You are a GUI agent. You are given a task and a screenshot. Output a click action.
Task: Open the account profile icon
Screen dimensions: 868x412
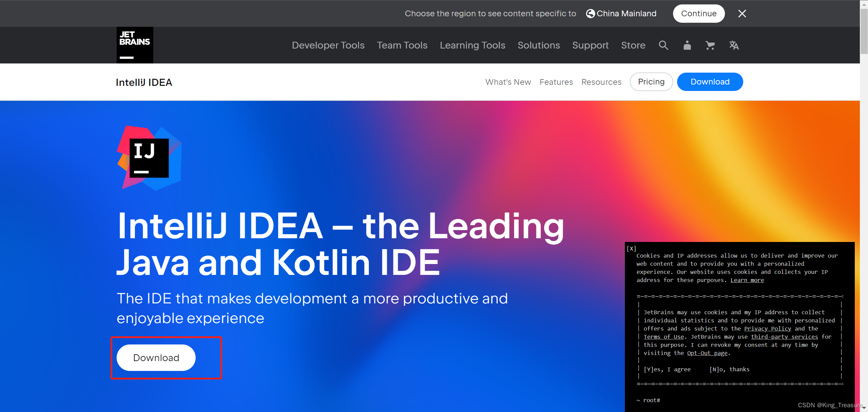pyautogui.click(x=687, y=45)
